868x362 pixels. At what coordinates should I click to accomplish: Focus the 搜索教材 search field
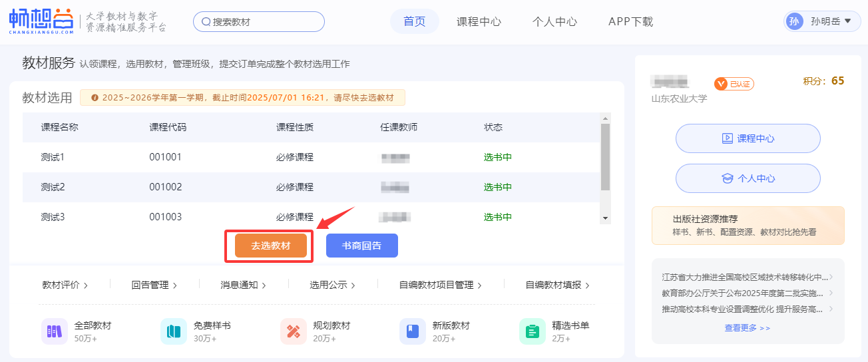(x=266, y=22)
